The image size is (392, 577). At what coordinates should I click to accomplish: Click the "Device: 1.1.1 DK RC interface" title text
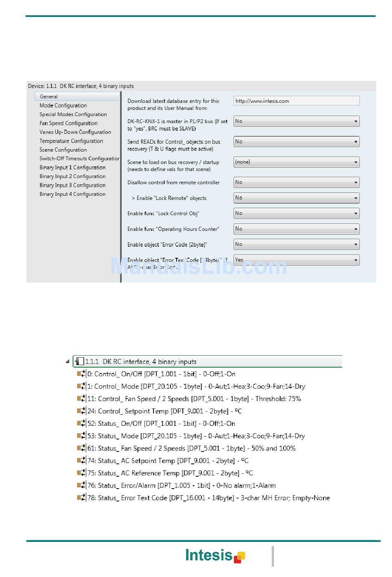(x=81, y=86)
